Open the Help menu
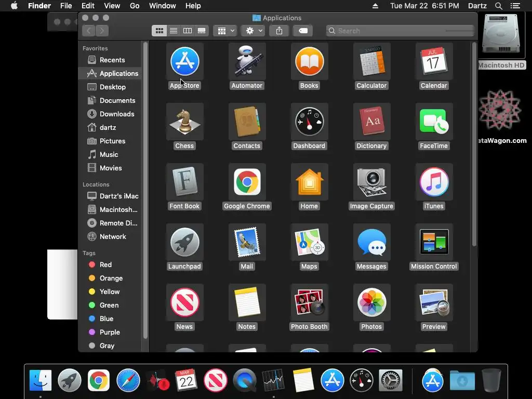Viewport: 532px width, 399px height. click(x=193, y=6)
